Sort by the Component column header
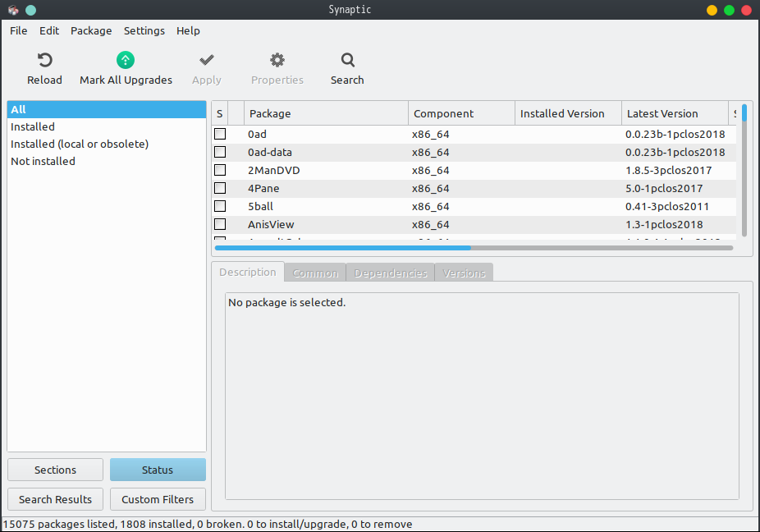760x532 pixels. 461,113
